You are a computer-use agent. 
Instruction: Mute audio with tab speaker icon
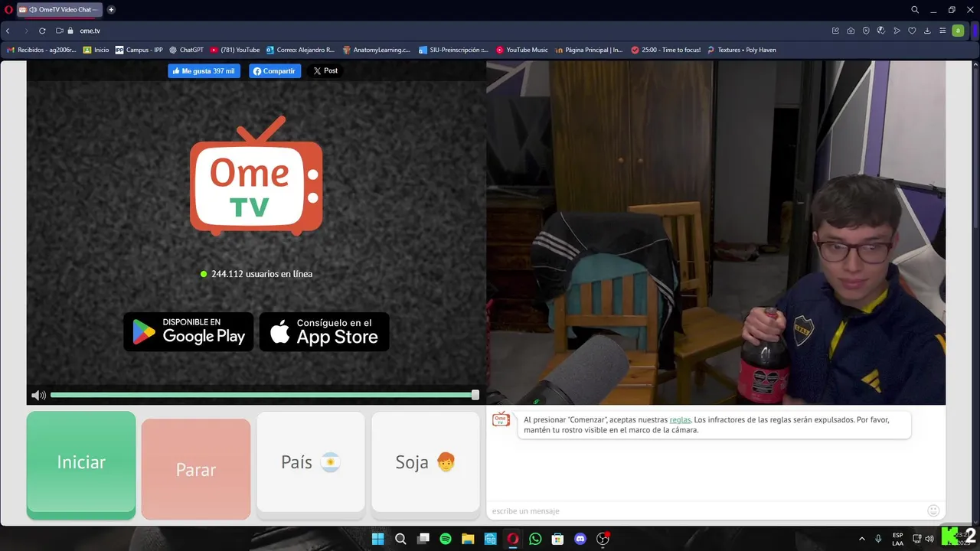33,10
